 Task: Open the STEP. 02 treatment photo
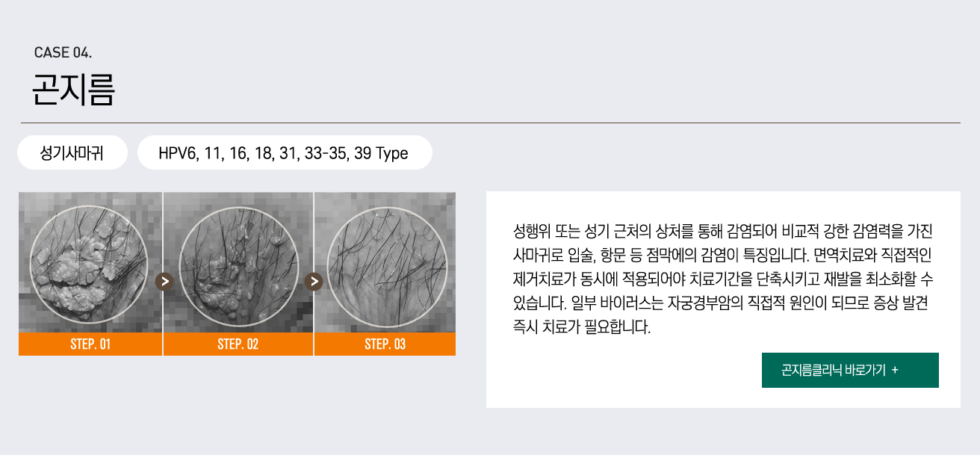[238, 262]
